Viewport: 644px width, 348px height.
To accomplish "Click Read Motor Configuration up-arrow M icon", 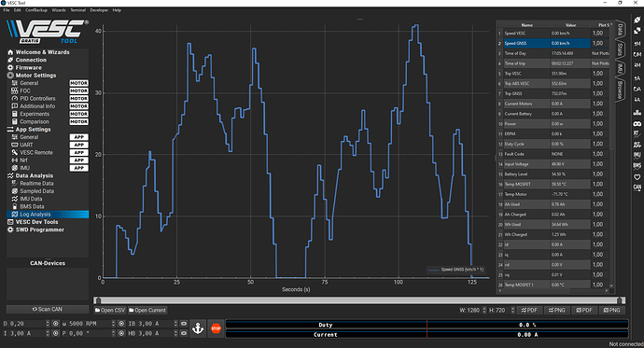I will pos(637,43).
